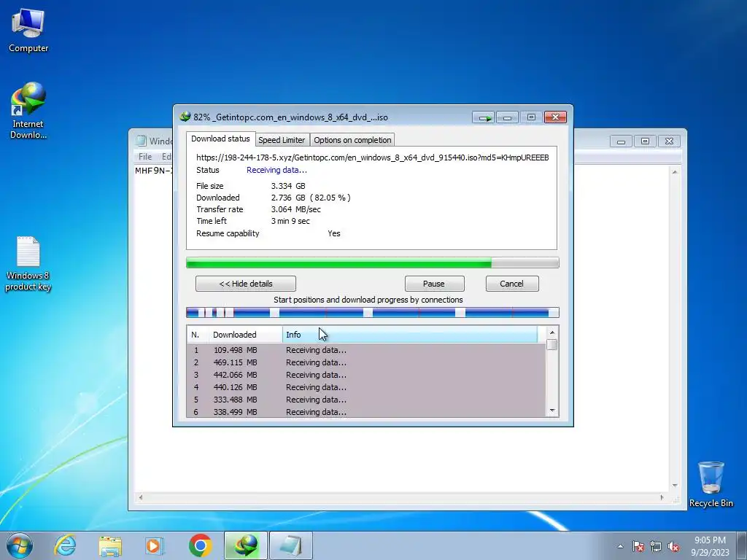Launch Internet Explorer from the taskbar
The width and height of the screenshot is (747, 560).
[65, 545]
